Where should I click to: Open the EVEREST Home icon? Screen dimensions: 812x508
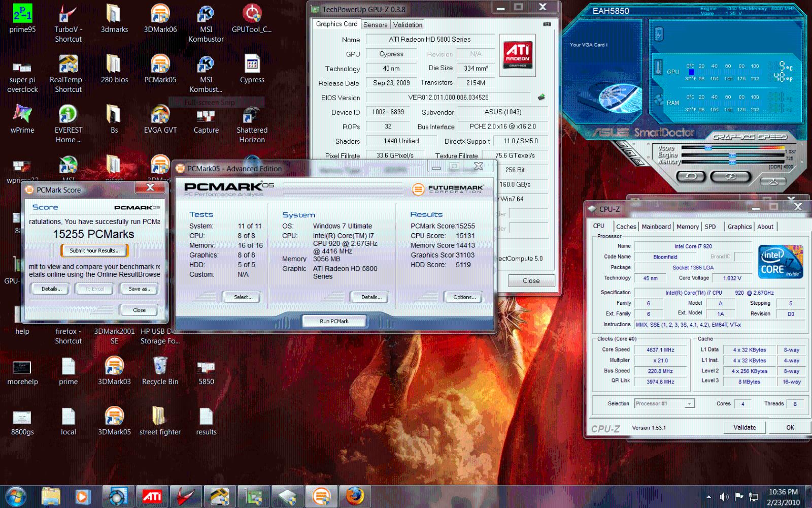pyautogui.click(x=68, y=124)
